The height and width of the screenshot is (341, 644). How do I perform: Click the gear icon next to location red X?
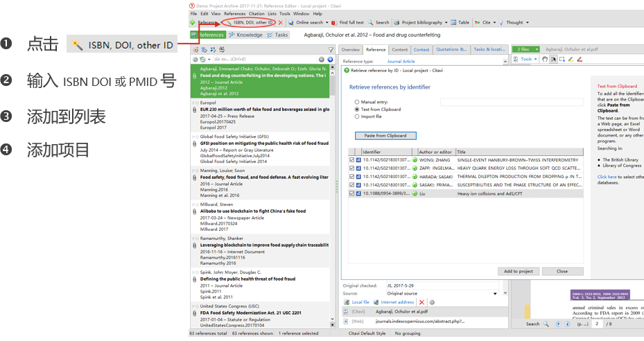pyautogui.click(x=432, y=302)
